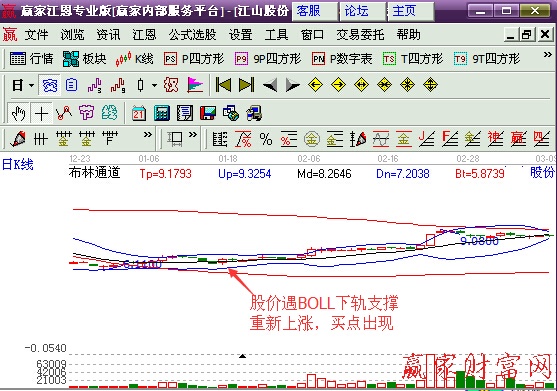Open the P数字表 tool
This screenshot has height=391, width=557.
click(x=342, y=59)
